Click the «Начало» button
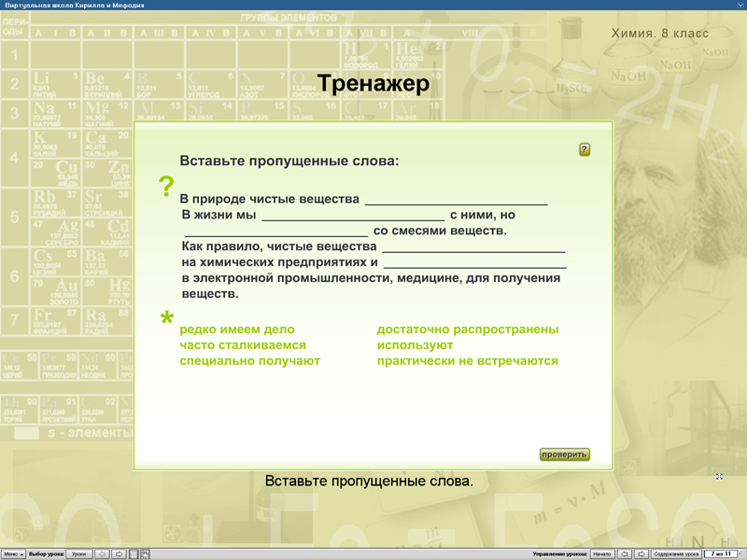747x560 pixels. pyautogui.click(x=602, y=553)
